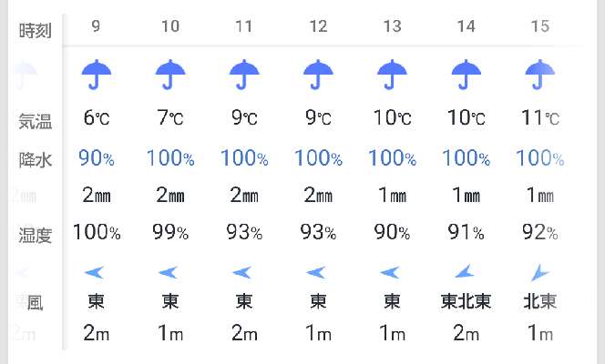
Task: Click the 99% humidity value
Action: click(x=170, y=232)
